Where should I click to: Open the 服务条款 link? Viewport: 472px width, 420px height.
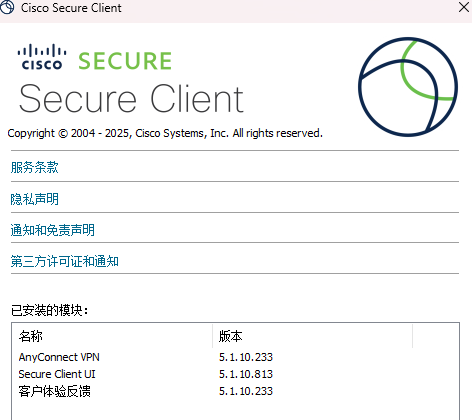(x=35, y=167)
